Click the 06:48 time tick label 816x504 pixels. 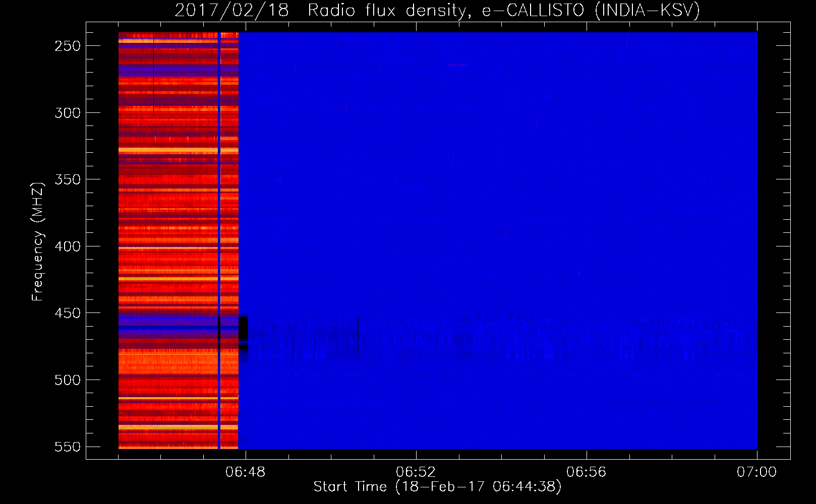coord(246,472)
